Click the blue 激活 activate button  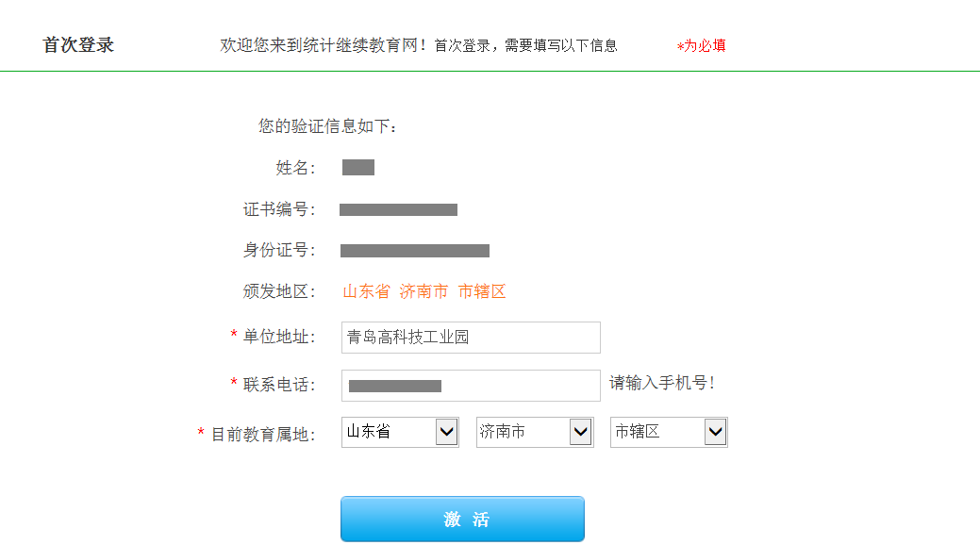click(x=462, y=519)
